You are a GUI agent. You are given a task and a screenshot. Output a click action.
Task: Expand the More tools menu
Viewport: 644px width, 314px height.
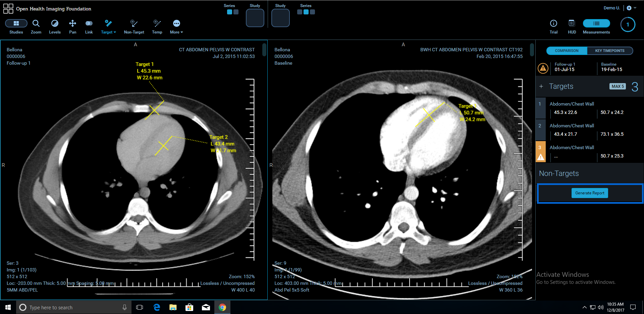click(176, 26)
